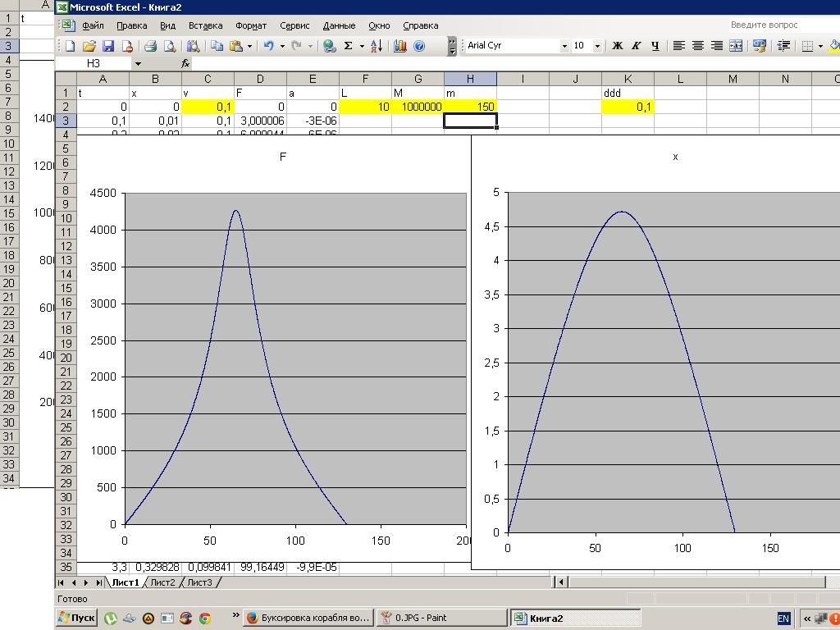Toggle bold formatting (Ж)
Image resolution: width=840 pixels, height=630 pixels.
[x=618, y=46]
